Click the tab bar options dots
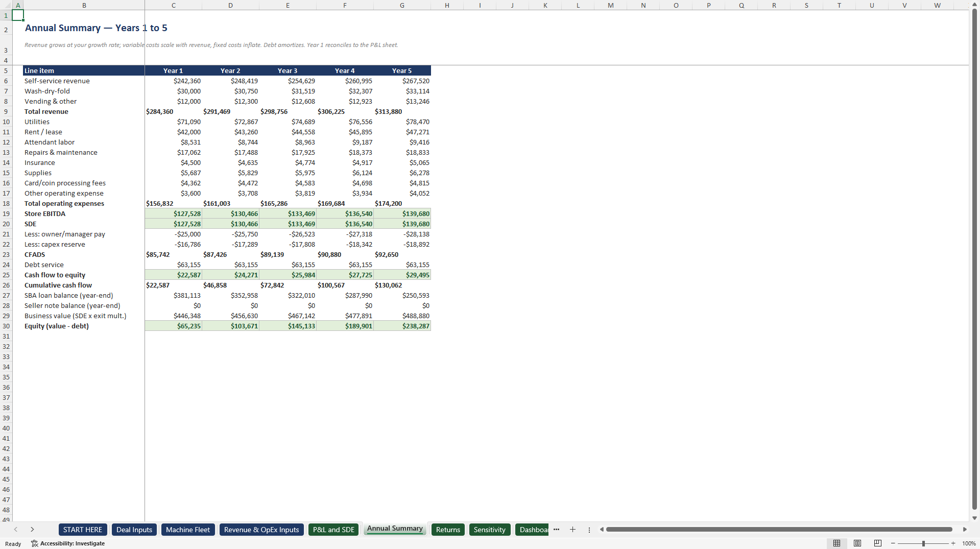 click(589, 530)
